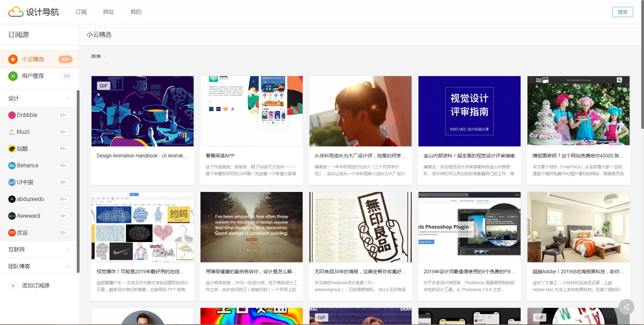Open the 用薄荷健康的案例 article title
644x325 pixels.
pyautogui.click(x=251, y=272)
